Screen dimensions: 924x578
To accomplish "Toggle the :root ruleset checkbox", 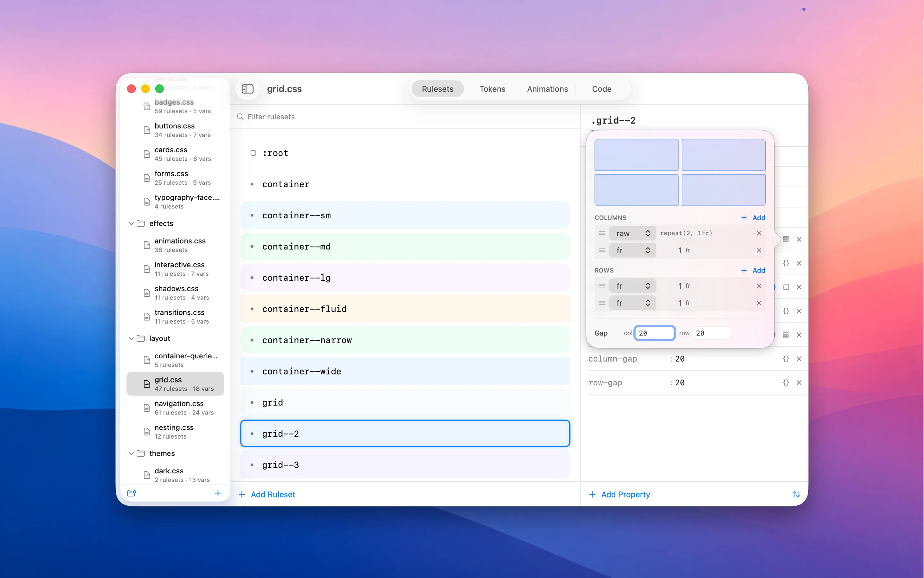I will pos(253,153).
